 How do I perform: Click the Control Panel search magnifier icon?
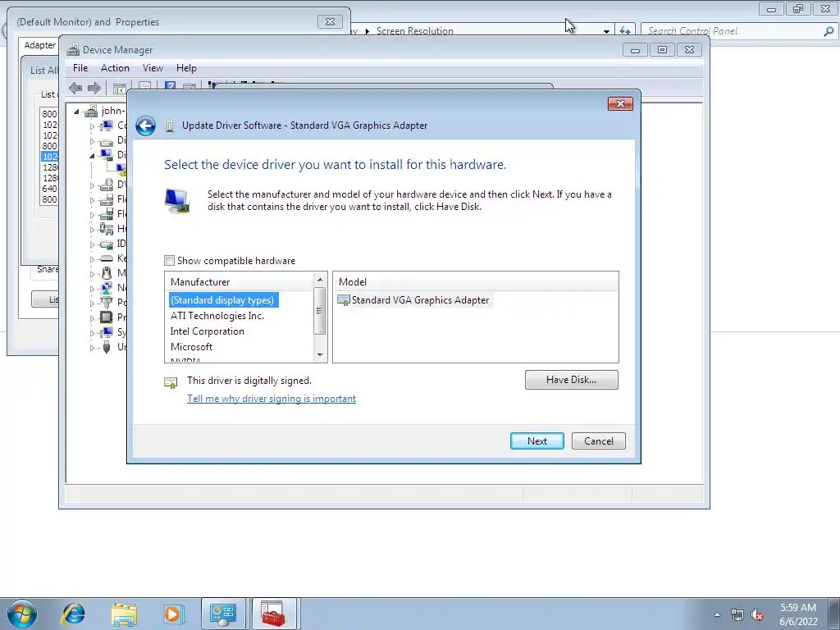829,31
